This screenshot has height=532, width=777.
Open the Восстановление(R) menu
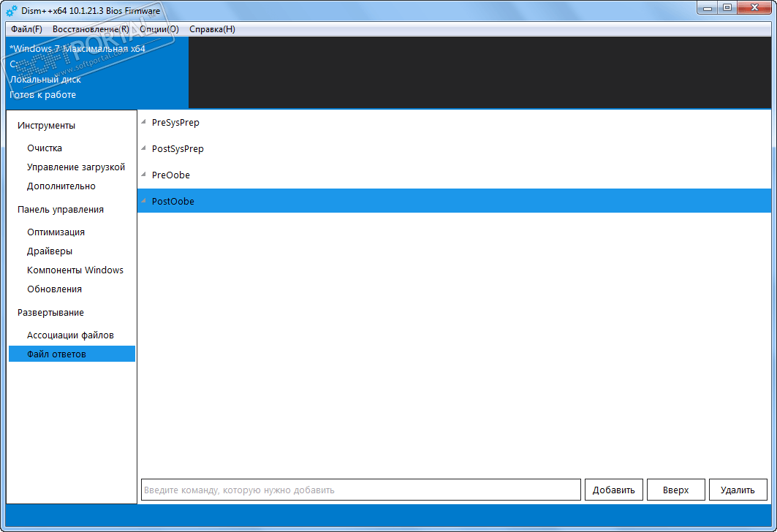pos(91,29)
